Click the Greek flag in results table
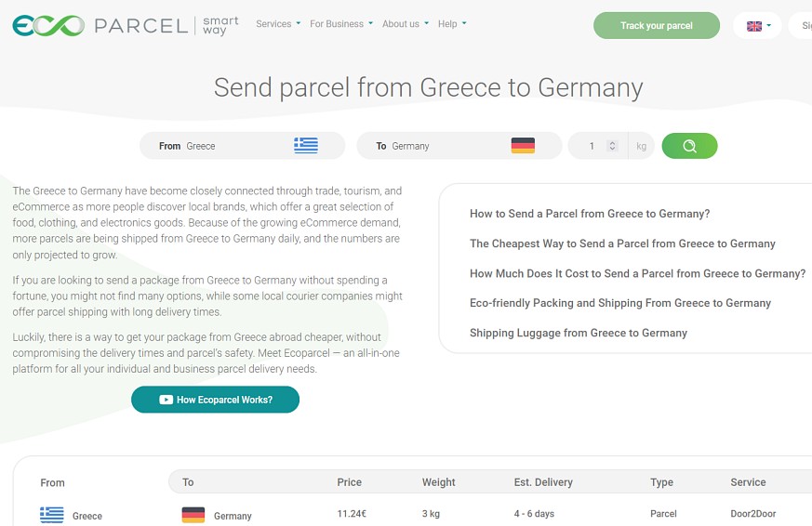812x526 pixels. (x=52, y=515)
